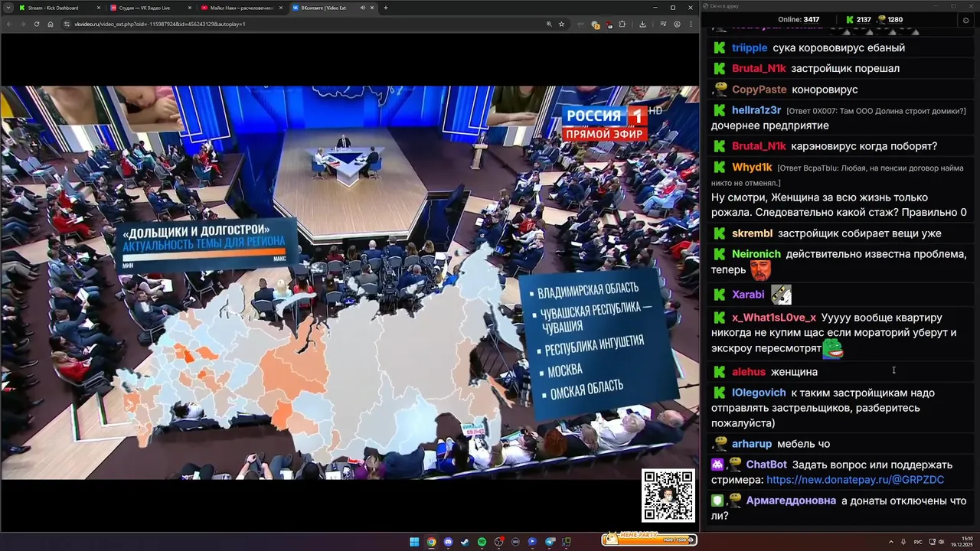Go back in the browser
The height and width of the screenshot is (551, 980).
(9, 24)
